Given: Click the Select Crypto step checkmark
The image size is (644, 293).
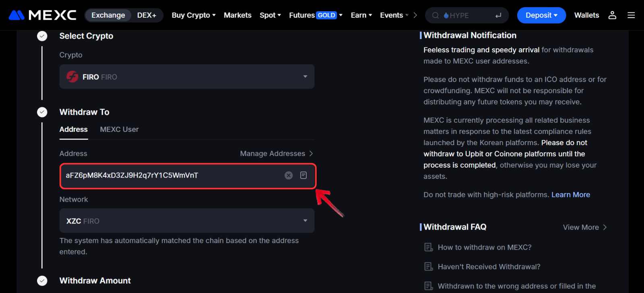Looking at the screenshot, I should [42, 36].
